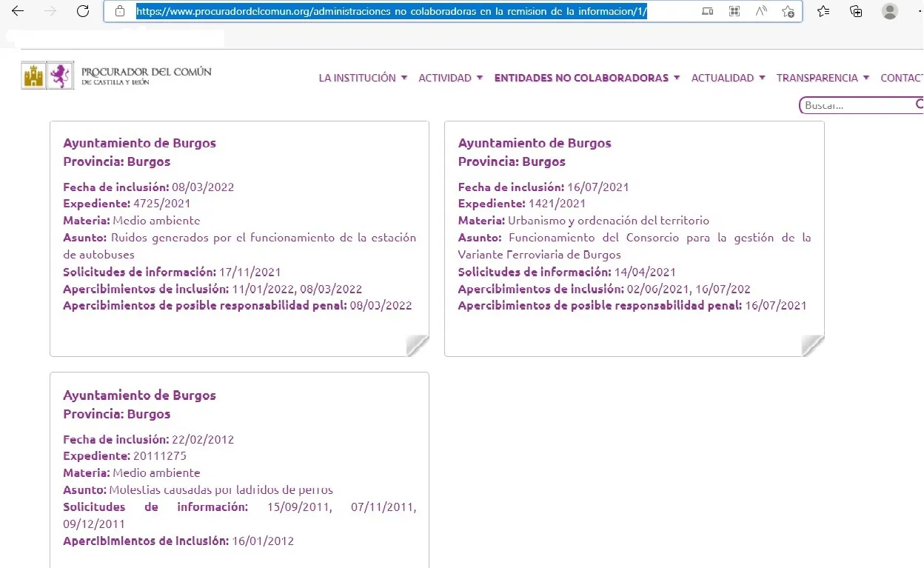Select the address bar URL
The height and width of the screenshot is (568, 924).
[392, 11]
